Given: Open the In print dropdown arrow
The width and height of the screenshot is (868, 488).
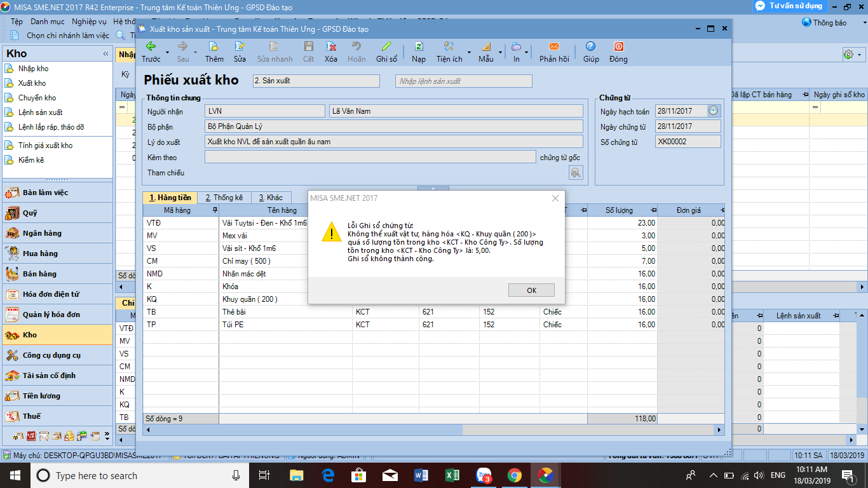Looking at the screenshot, I should click(x=527, y=52).
